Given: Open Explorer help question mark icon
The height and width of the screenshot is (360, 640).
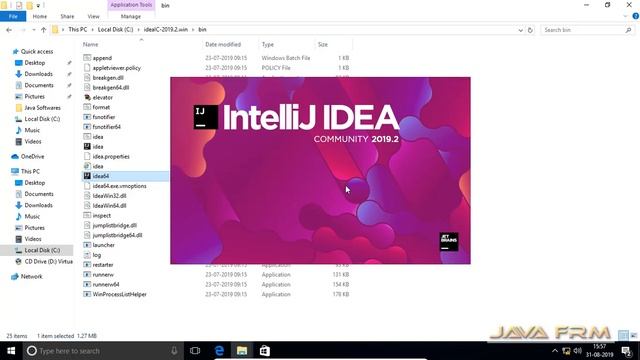Looking at the screenshot, I should coord(635,16).
